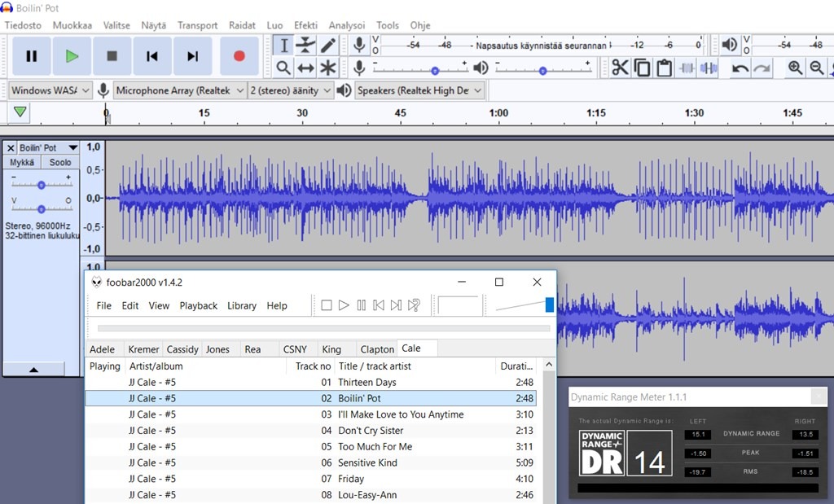Toggle Mykkä (mute) on the track
Screen dimensions: 834x504
pos(22,162)
